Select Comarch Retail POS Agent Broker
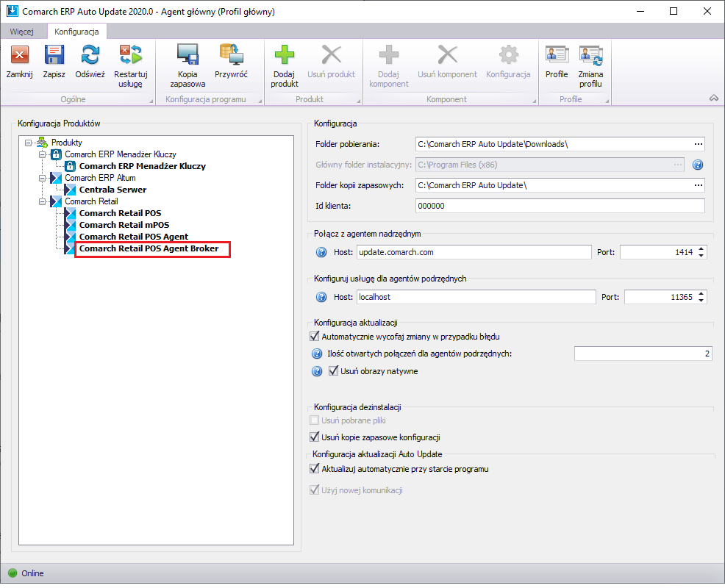The height and width of the screenshot is (588, 725). pyautogui.click(x=149, y=248)
